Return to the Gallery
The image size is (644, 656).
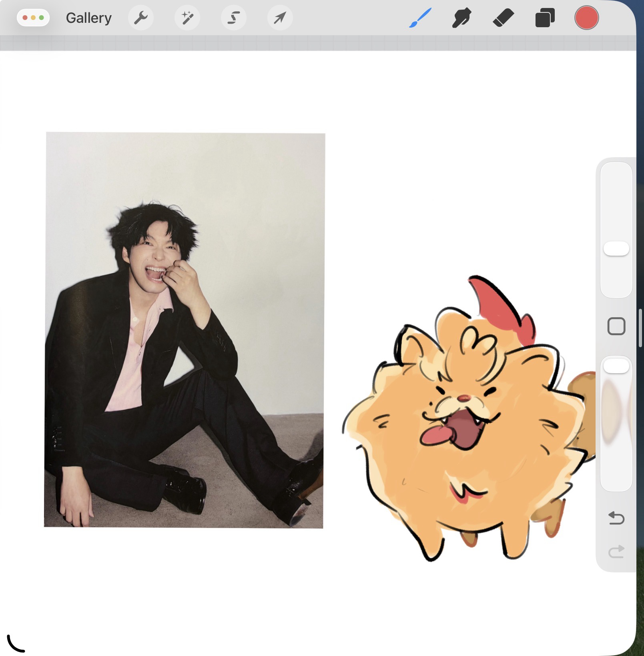[x=88, y=18]
